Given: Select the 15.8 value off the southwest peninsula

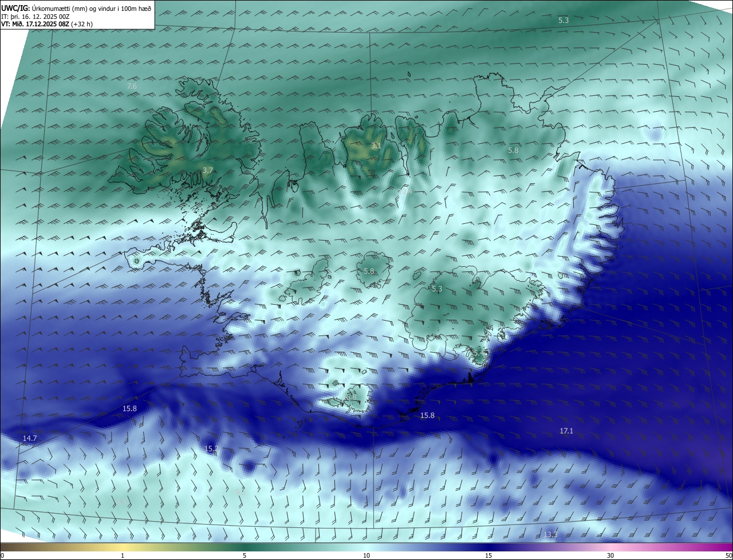Looking at the screenshot, I should 130,408.
